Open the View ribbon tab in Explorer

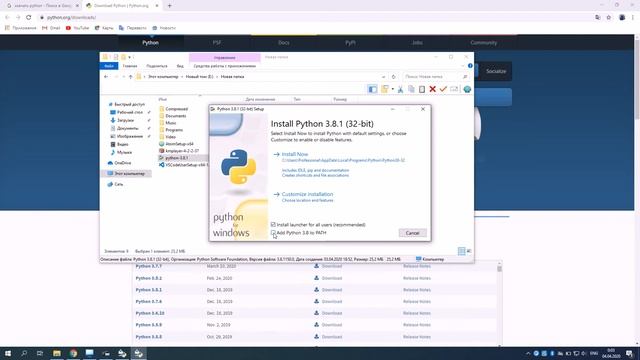click(180, 66)
